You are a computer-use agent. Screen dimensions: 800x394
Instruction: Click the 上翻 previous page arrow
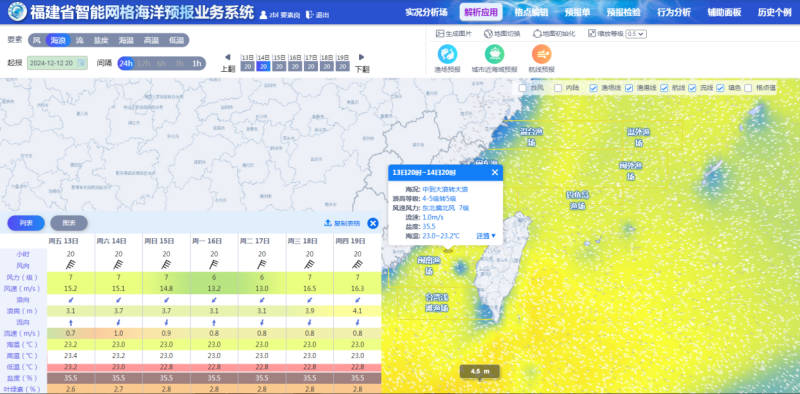[228, 57]
